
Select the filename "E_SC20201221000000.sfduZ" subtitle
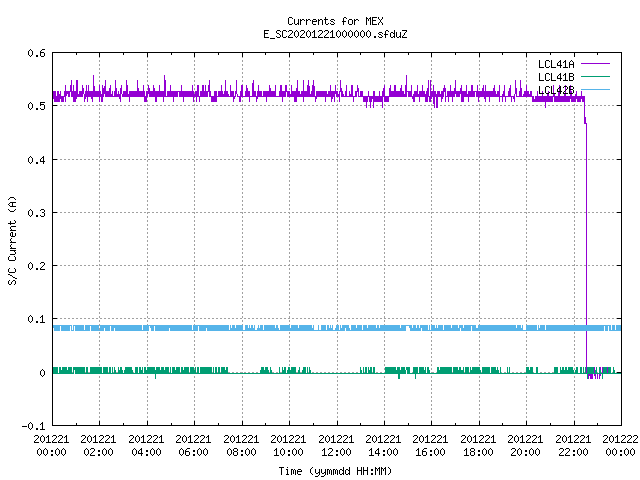(335, 34)
